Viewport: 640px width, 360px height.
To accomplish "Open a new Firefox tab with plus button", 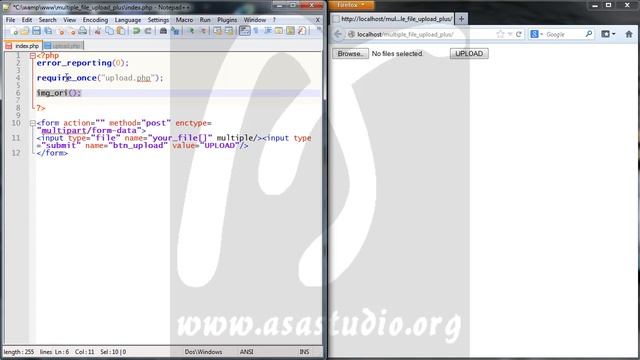I will (x=462, y=19).
